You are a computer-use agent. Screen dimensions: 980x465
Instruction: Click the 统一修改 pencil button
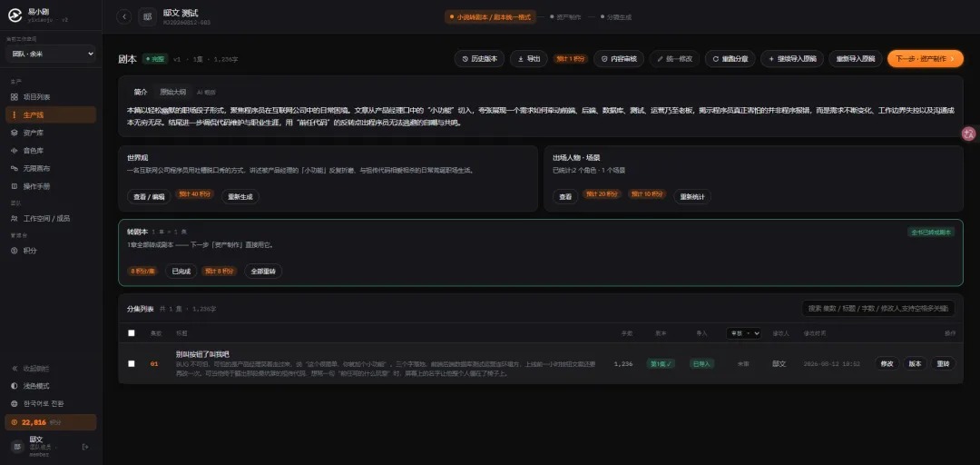674,59
